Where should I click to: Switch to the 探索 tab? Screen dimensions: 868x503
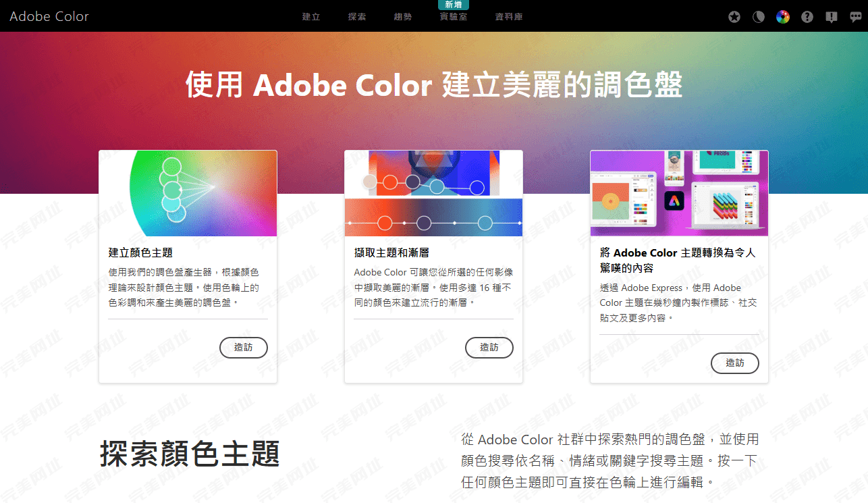[x=357, y=16]
